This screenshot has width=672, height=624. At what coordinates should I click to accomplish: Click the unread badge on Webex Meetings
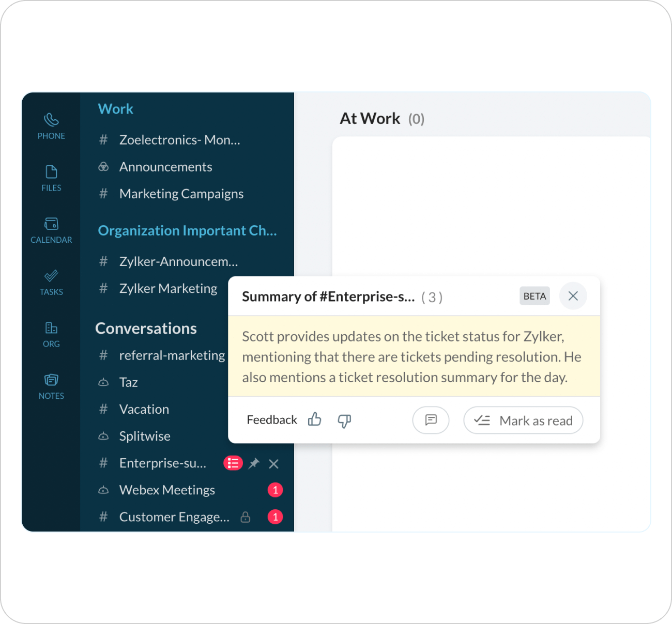click(276, 490)
